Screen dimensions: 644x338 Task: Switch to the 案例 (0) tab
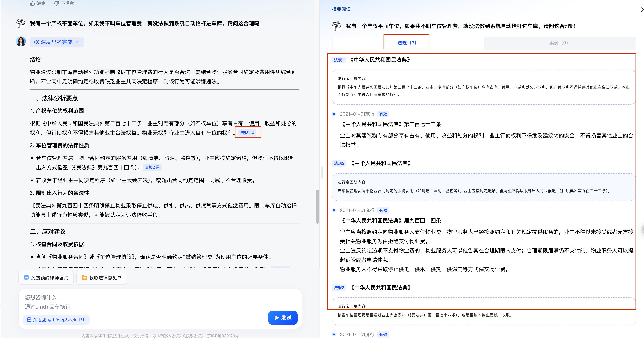point(558,43)
